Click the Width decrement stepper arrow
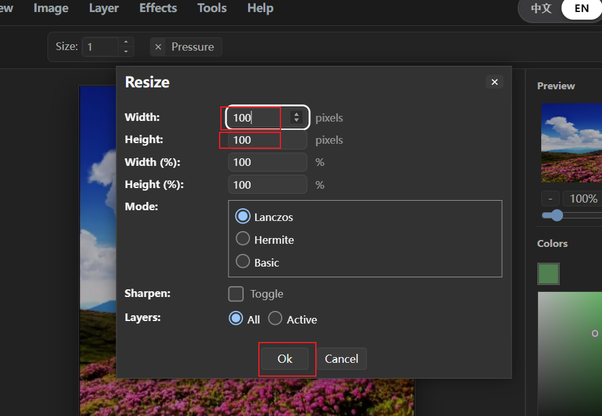This screenshot has height=416, width=602. [x=296, y=120]
